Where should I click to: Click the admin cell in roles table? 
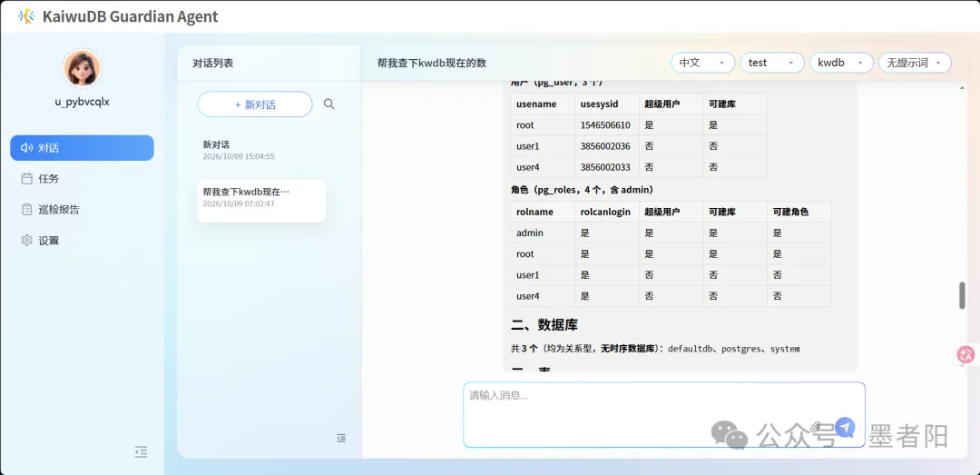tap(544, 233)
